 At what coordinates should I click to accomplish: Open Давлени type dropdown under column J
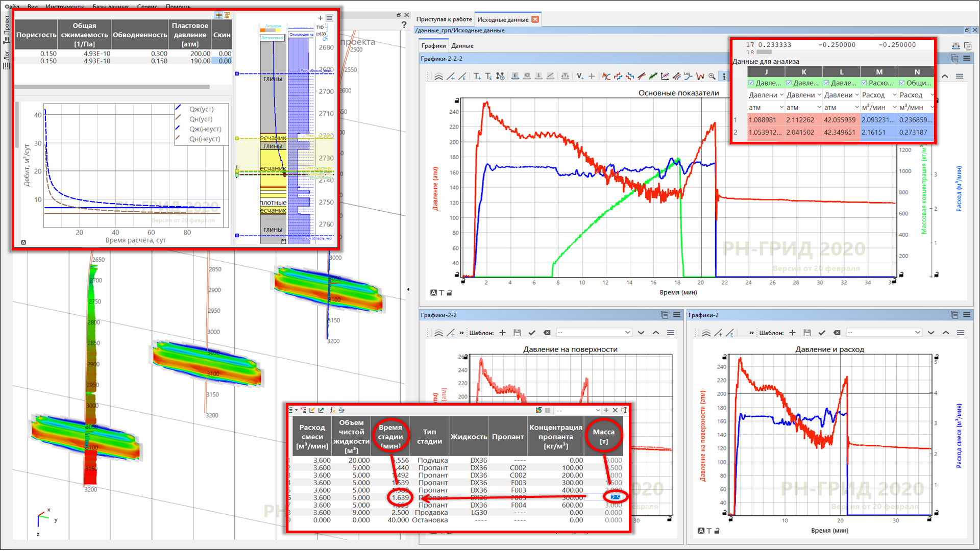(x=766, y=95)
